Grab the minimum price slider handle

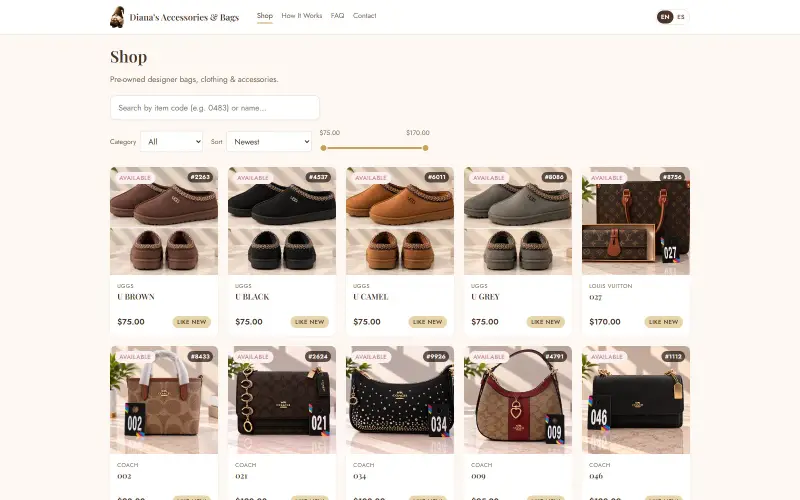click(x=323, y=148)
